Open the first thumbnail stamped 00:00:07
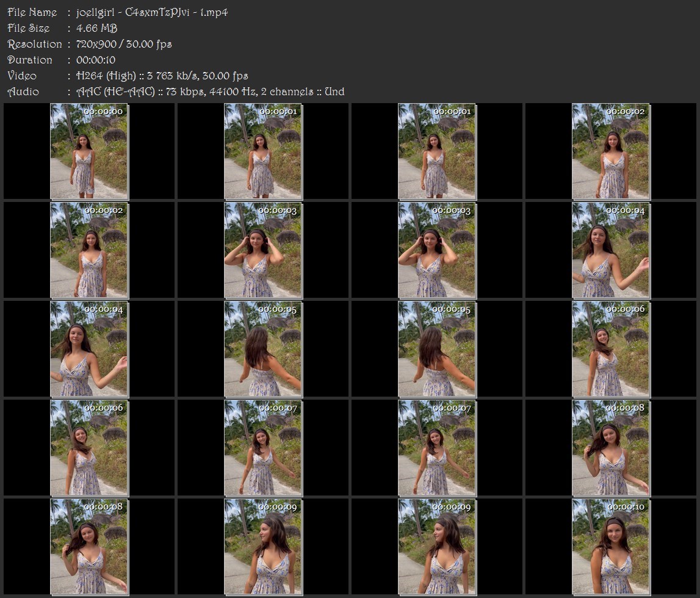The width and height of the screenshot is (700, 598). 263,448
